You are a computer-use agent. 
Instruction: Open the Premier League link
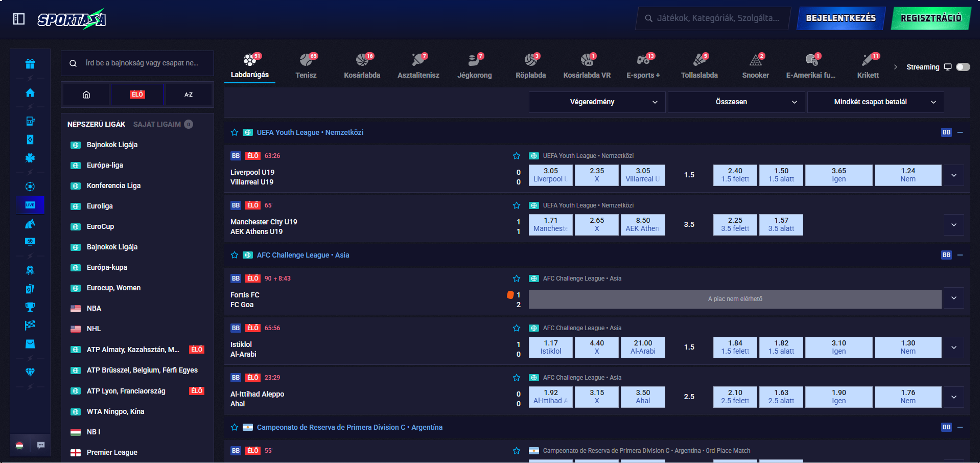click(112, 452)
